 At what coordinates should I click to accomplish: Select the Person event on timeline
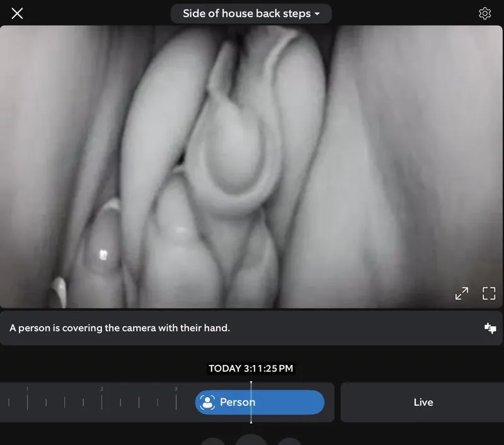(x=260, y=402)
